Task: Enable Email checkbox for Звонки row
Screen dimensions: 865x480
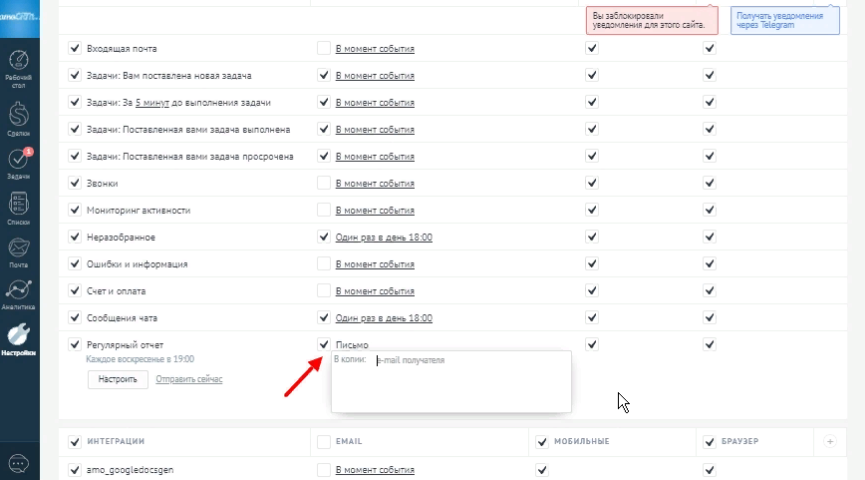Action: tap(323, 183)
